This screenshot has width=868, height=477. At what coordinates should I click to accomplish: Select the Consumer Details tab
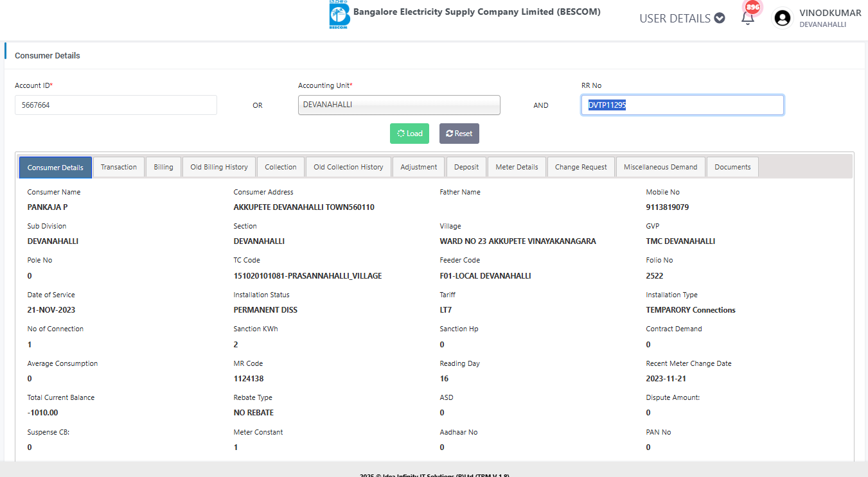tap(55, 168)
